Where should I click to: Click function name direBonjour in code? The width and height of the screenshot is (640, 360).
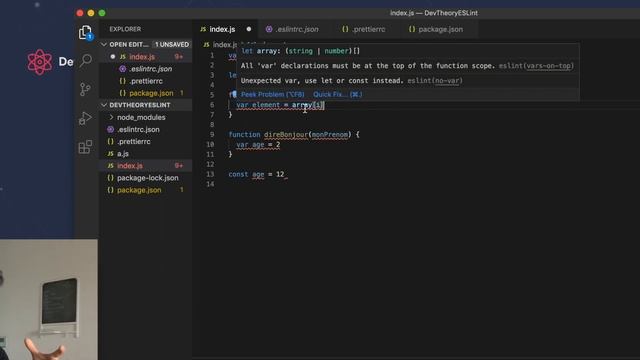[286, 135]
